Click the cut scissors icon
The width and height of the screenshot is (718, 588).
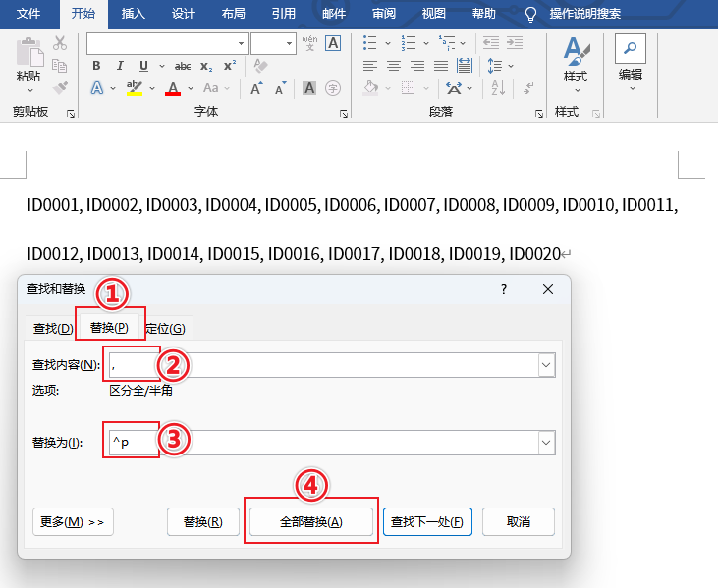(60, 43)
